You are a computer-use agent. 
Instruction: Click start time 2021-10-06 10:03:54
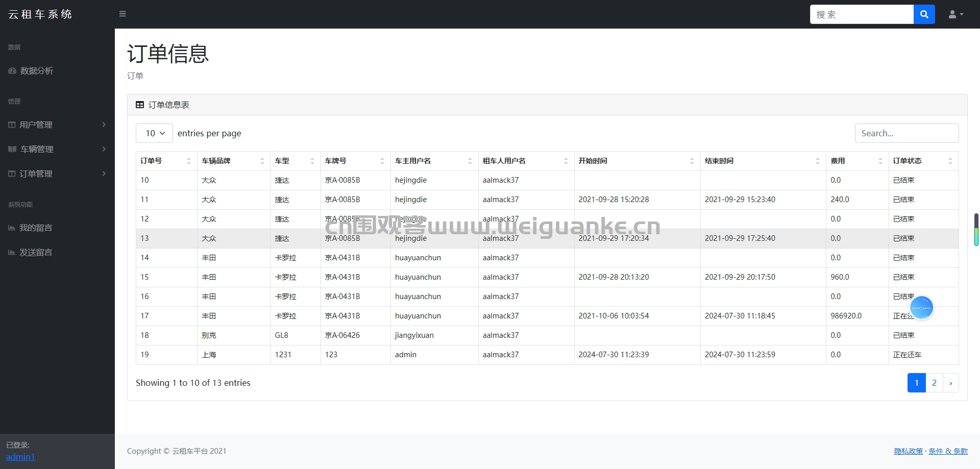click(614, 316)
